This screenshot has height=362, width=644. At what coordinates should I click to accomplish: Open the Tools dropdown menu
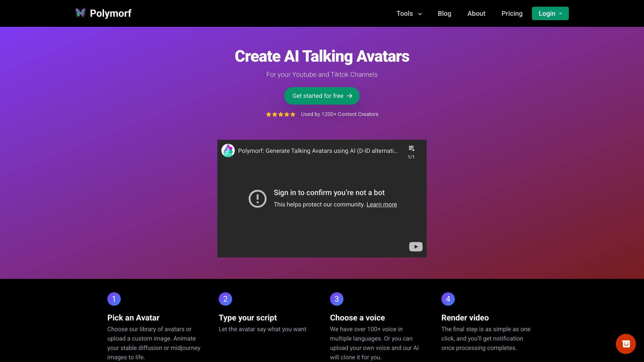pyautogui.click(x=405, y=13)
